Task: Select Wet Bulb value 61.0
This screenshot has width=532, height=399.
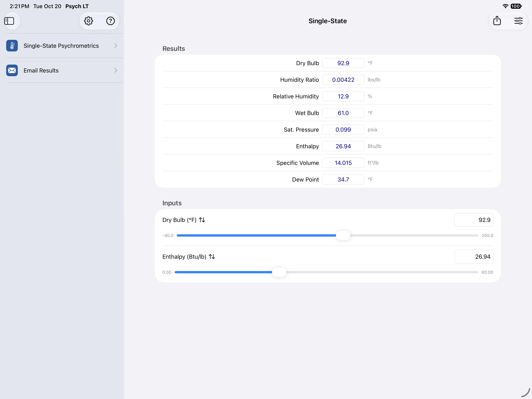Action: 343,113
